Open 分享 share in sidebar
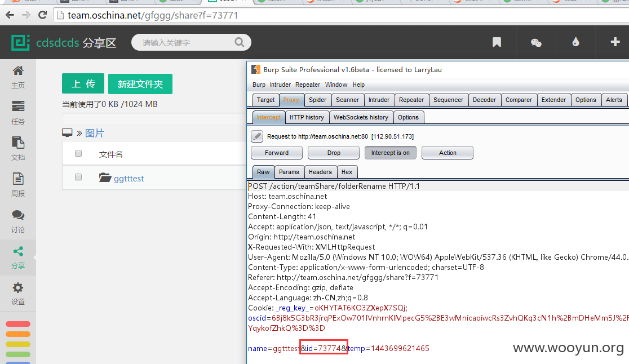This screenshot has height=364, width=629. [x=18, y=258]
